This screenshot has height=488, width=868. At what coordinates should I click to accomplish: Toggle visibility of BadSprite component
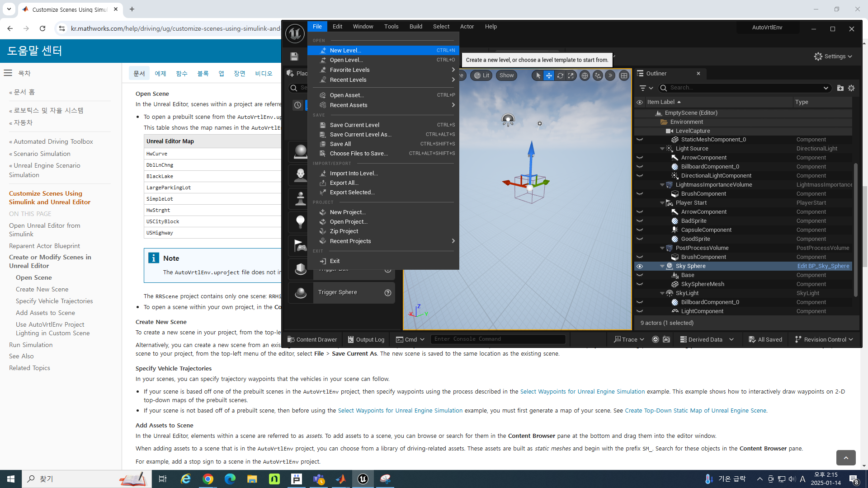pyautogui.click(x=640, y=221)
